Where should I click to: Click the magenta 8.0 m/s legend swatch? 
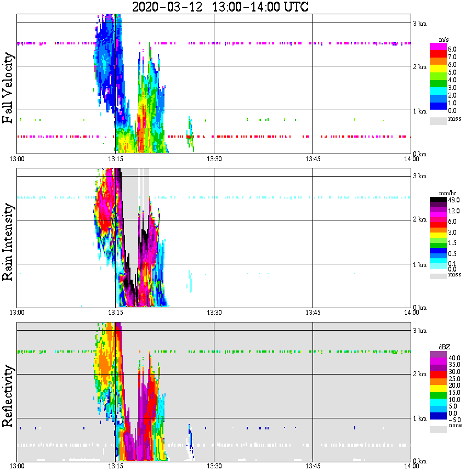438,47
